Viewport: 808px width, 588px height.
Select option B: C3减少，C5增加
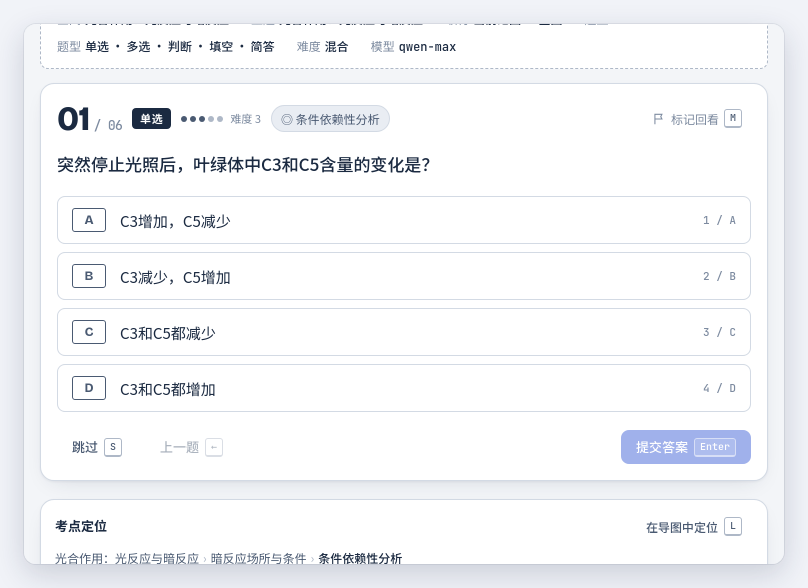tap(403, 276)
